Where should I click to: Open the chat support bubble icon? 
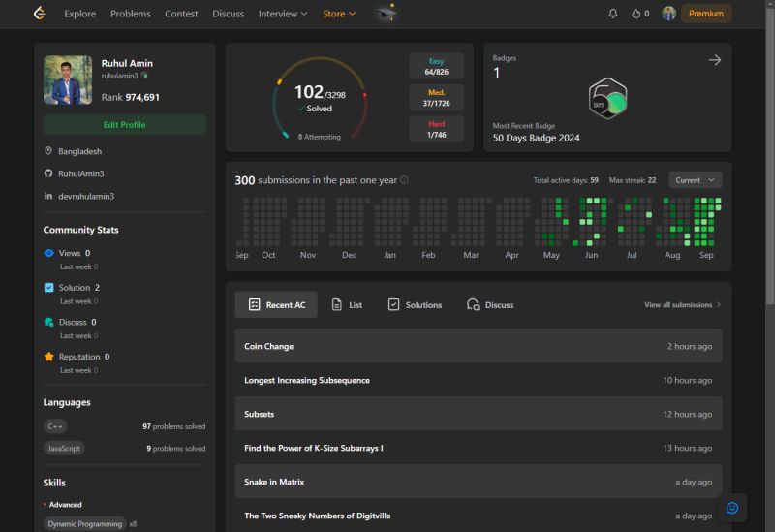tap(731, 508)
